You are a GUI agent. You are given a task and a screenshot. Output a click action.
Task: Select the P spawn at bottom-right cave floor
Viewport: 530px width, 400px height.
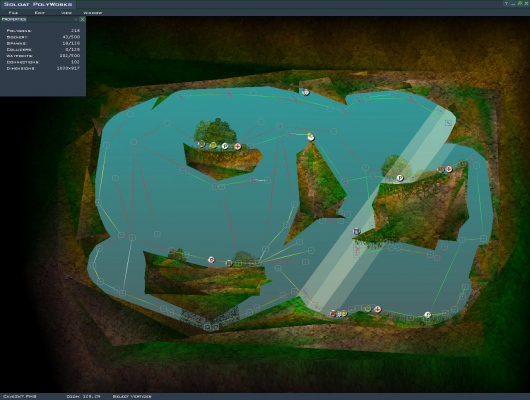pyautogui.click(x=428, y=315)
